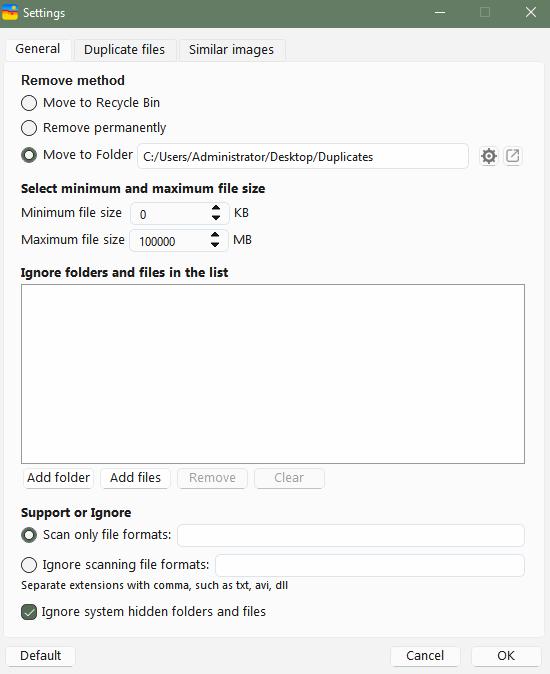Click the Add files button
Screen dimensions: 550x674
135,478
